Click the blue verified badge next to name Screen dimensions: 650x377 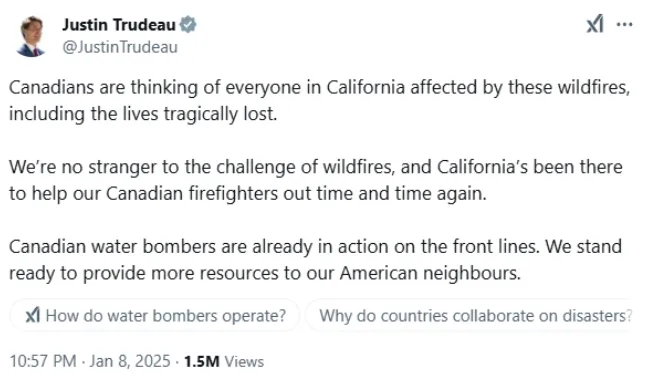tap(188, 24)
